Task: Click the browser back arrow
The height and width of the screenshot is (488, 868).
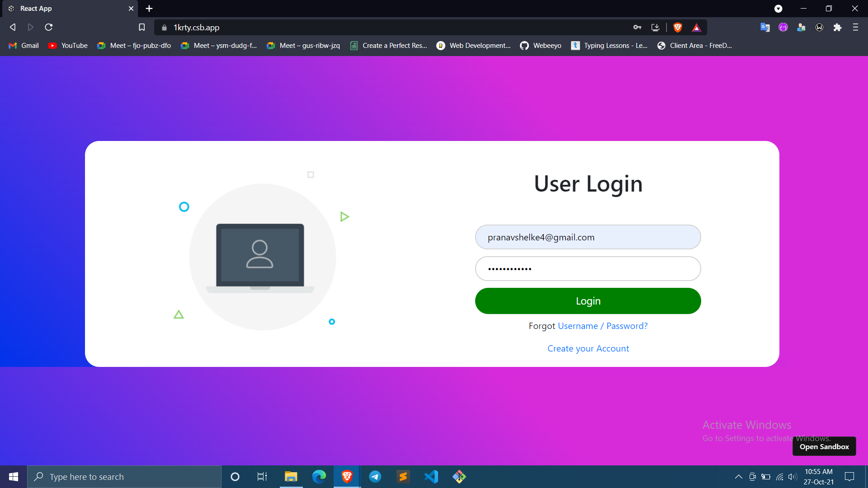Action: (13, 27)
